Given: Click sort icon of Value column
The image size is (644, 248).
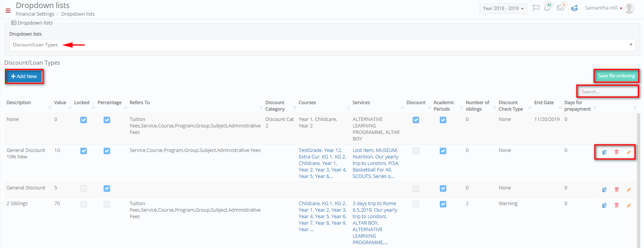Looking at the screenshot, I should pyautogui.click(x=70, y=108).
